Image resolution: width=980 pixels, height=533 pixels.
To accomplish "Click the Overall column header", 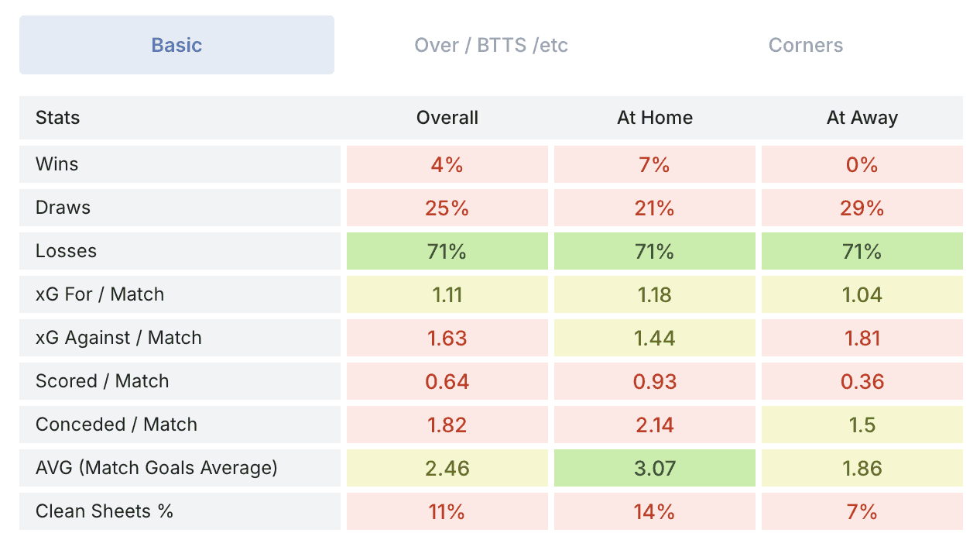I will tap(447, 118).
